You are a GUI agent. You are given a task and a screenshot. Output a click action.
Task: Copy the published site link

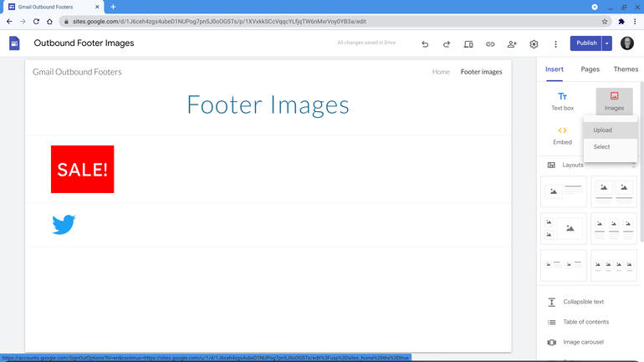490,44
